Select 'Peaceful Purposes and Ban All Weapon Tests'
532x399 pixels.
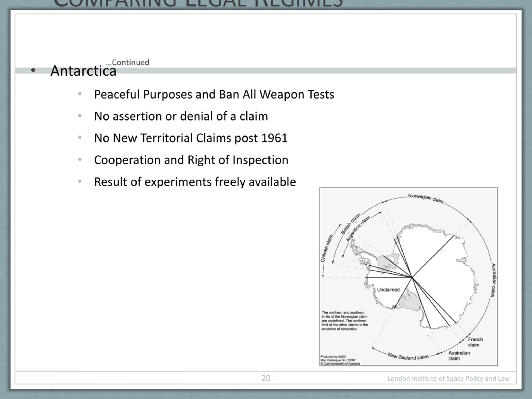(214, 94)
